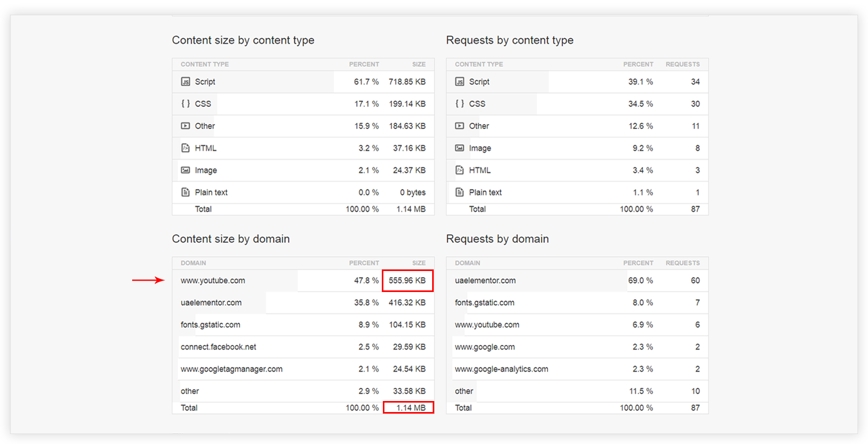Click the Plain text icon in Requests table
This screenshot has height=444, width=868.
pos(459,192)
